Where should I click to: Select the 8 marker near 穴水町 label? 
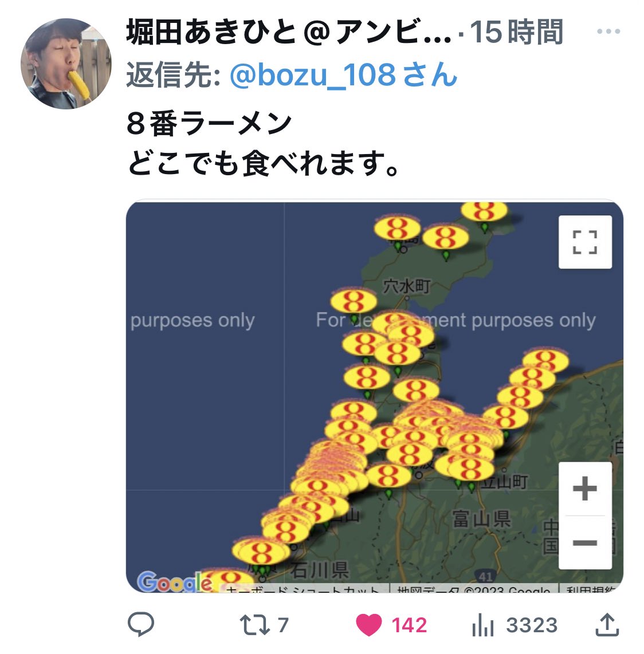coord(354,301)
